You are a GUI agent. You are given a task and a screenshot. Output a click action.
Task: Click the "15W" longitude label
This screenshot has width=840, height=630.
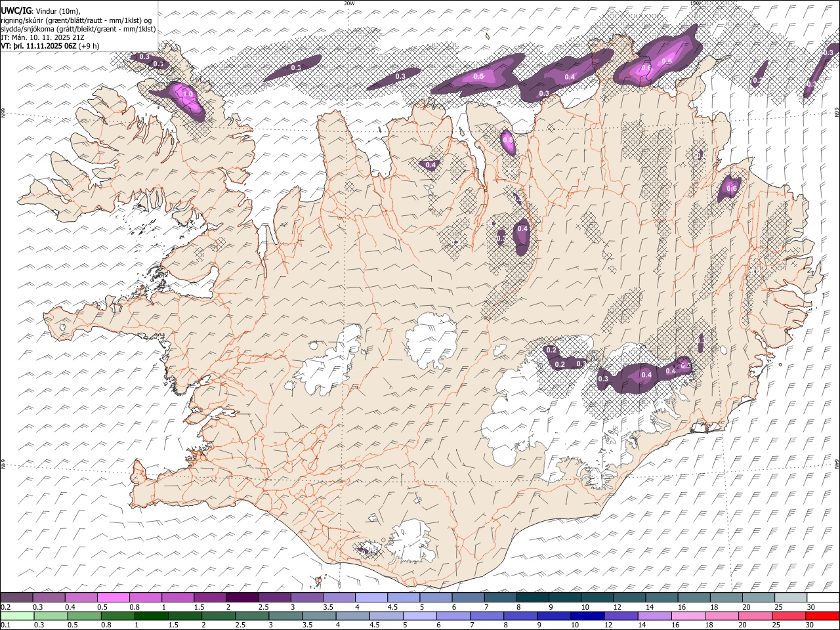tap(696, 3)
